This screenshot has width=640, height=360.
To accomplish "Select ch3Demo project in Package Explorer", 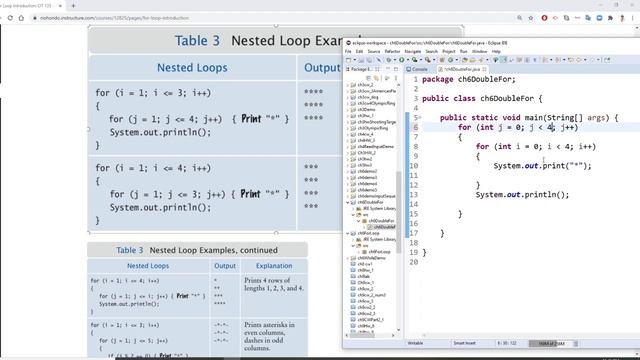I will (x=366, y=109).
